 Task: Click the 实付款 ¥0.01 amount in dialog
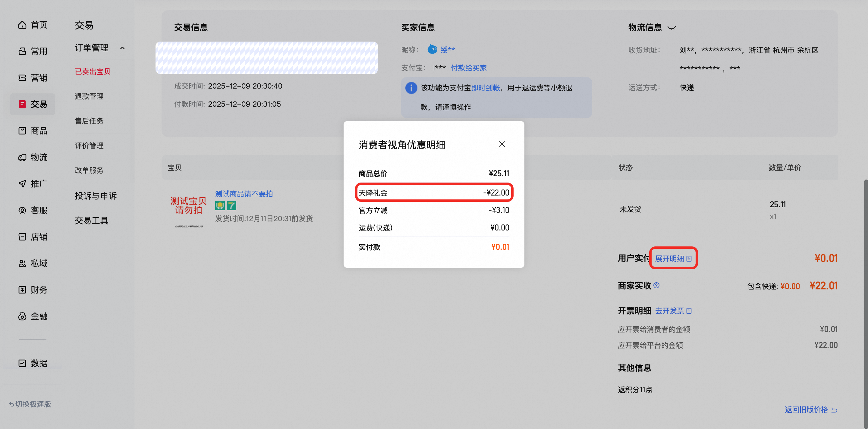[x=500, y=247]
